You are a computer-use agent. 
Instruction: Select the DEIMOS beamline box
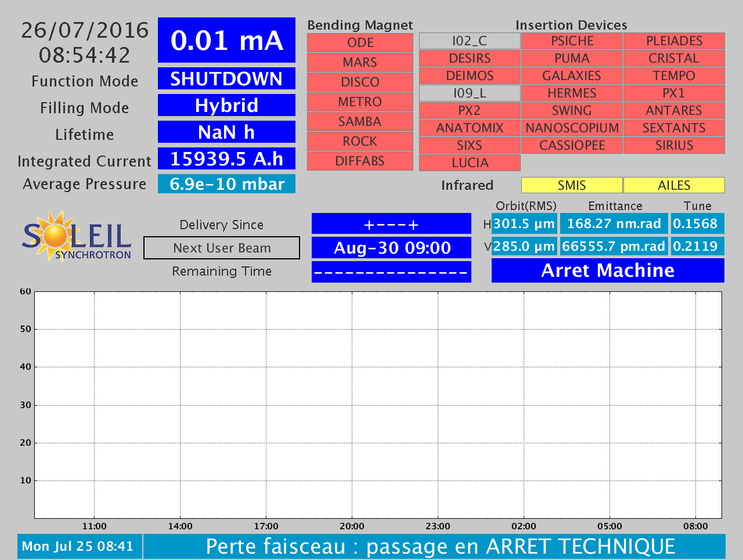click(x=470, y=76)
